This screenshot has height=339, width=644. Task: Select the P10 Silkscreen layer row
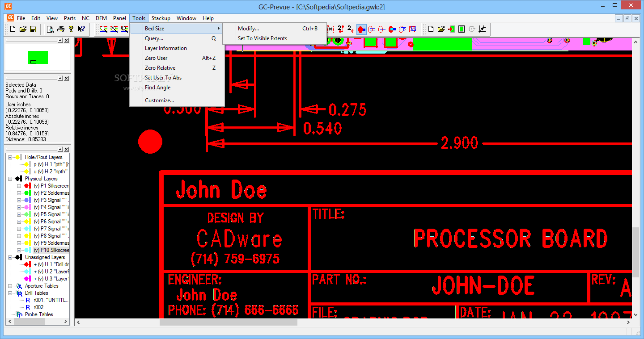point(51,250)
